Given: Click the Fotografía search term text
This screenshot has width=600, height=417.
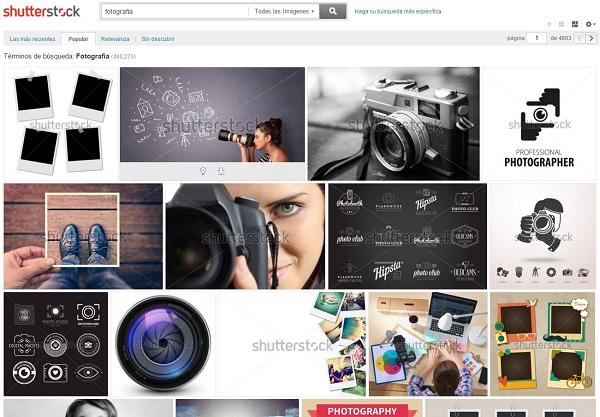Looking at the screenshot, I should 93,56.
